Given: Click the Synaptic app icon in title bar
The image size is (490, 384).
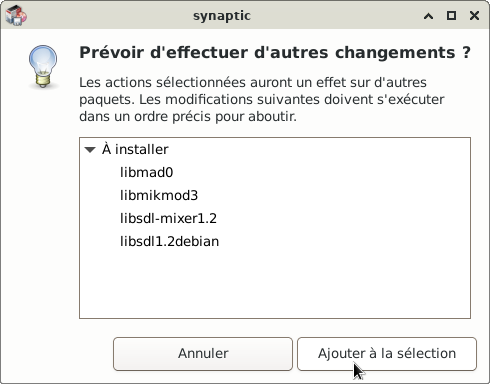Looking at the screenshot, I should pos(16,16).
